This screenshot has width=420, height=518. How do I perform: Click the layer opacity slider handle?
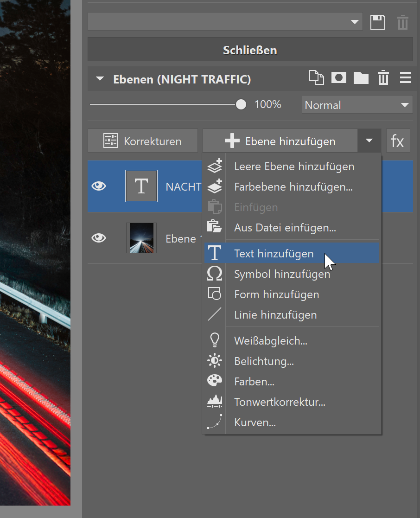[x=241, y=105]
